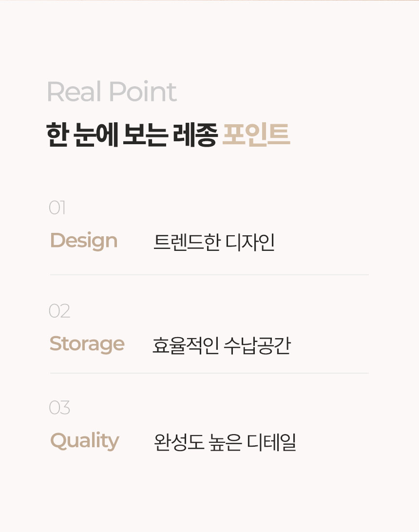Click the gray "Real Point" title
Image resolution: width=419 pixels, height=532 pixels.
pyautogui.click(x=112, y=92)
